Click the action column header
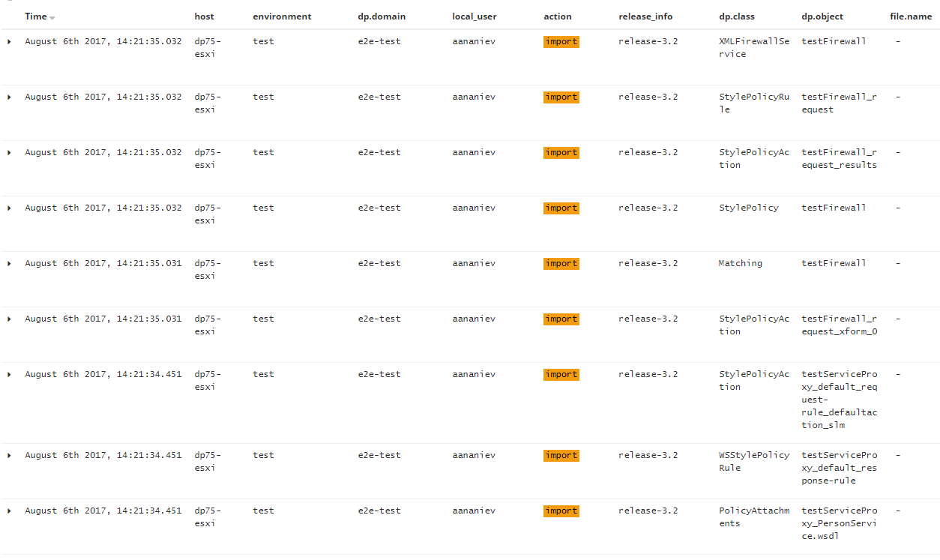The height and width of the screenshot is (560, 940). 558,16
